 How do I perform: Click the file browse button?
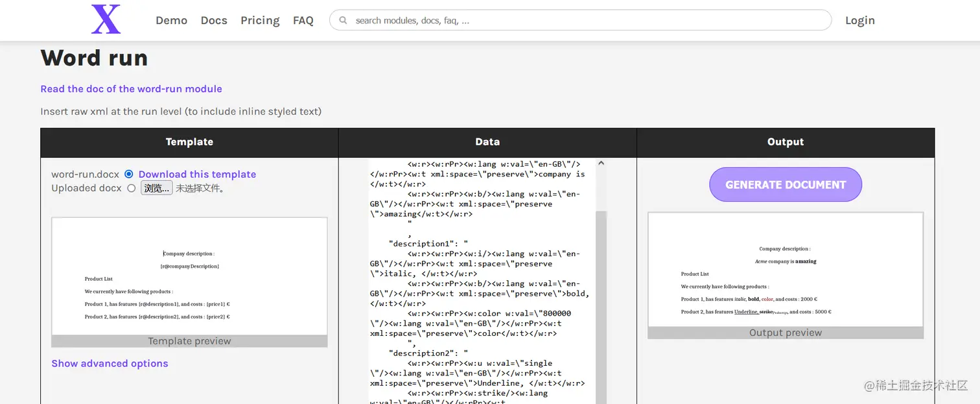click(x=157, y=188)
